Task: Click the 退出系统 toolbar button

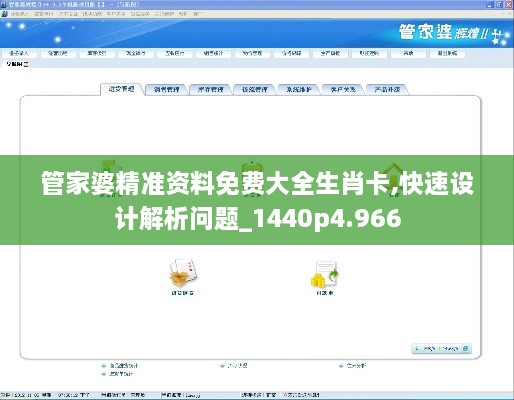Action: (447, 53)
